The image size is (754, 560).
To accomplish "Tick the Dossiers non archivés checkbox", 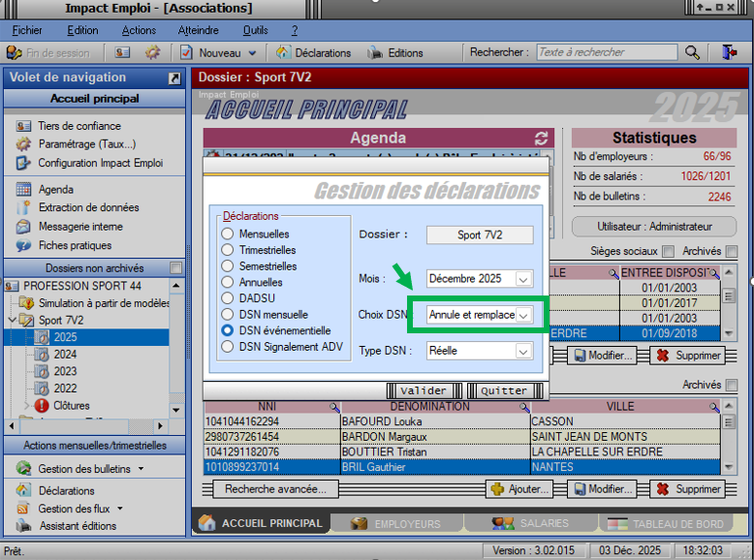I will [x=175, y=268].
